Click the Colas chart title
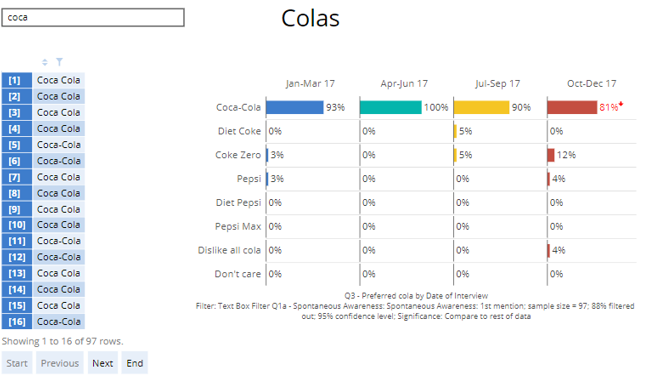 310,19
